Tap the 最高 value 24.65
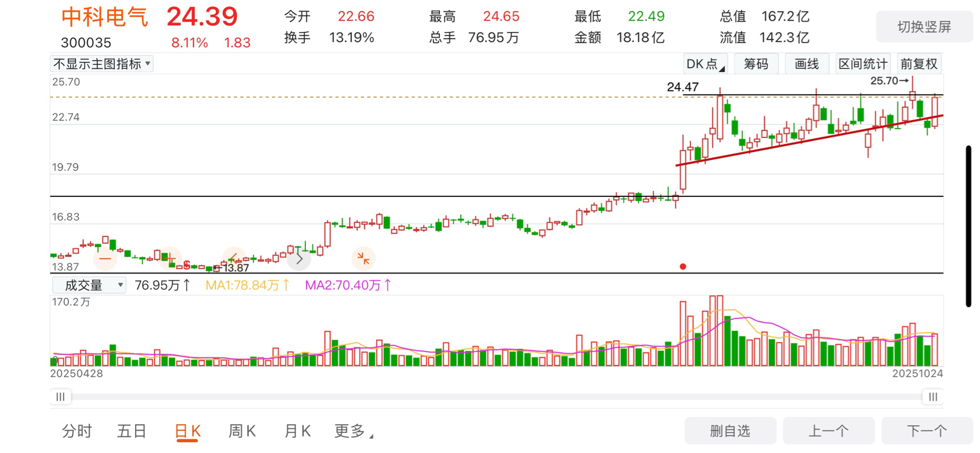 click(x=501, y=17)
